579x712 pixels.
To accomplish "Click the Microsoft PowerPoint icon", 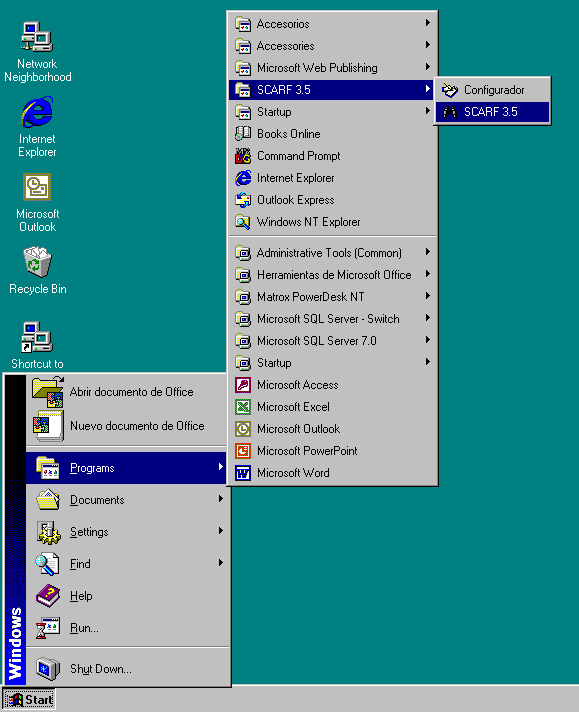I will [243, 451].
